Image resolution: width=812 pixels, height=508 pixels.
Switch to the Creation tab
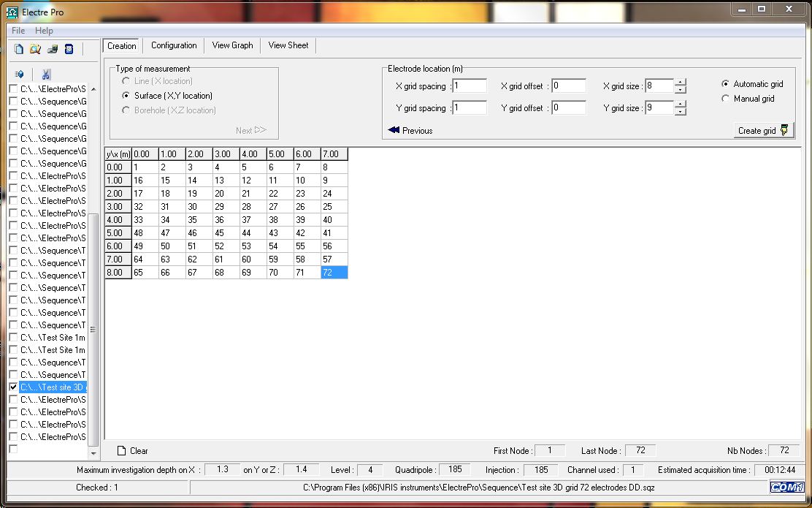pos(122,45)
